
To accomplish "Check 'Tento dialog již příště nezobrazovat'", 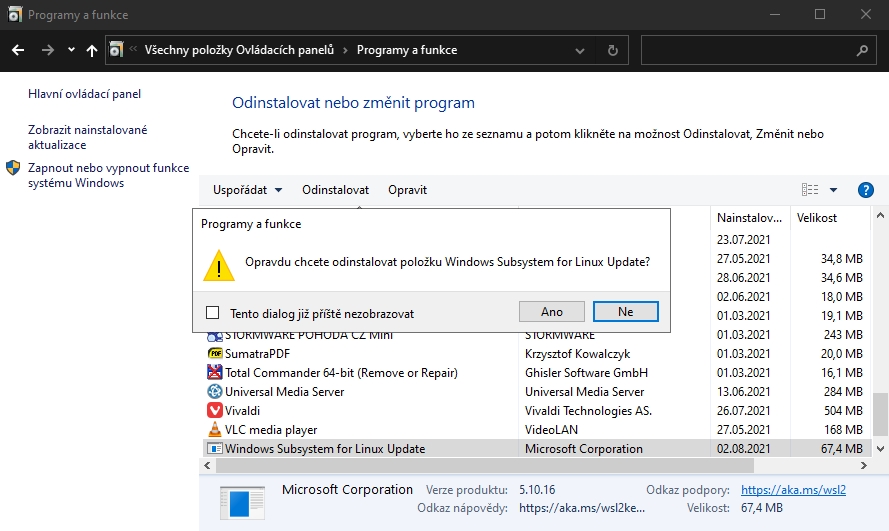I will (213, 313).
